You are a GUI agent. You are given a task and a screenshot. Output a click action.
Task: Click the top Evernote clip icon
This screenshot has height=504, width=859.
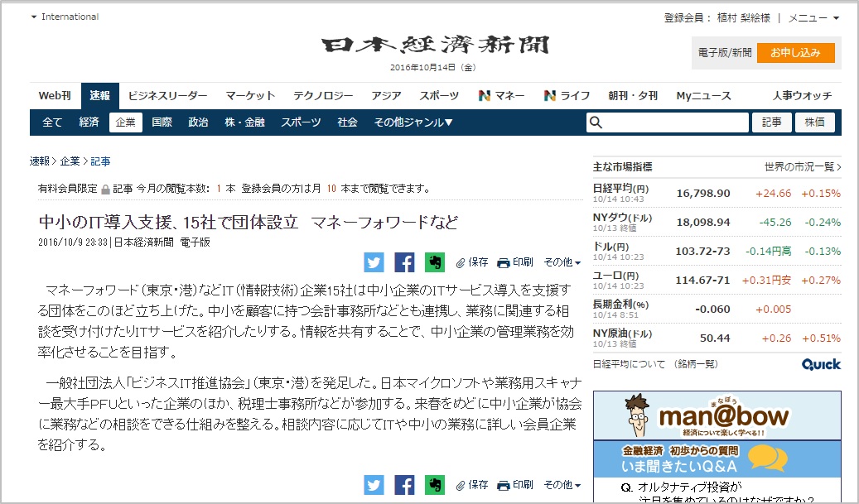(434, 262)
